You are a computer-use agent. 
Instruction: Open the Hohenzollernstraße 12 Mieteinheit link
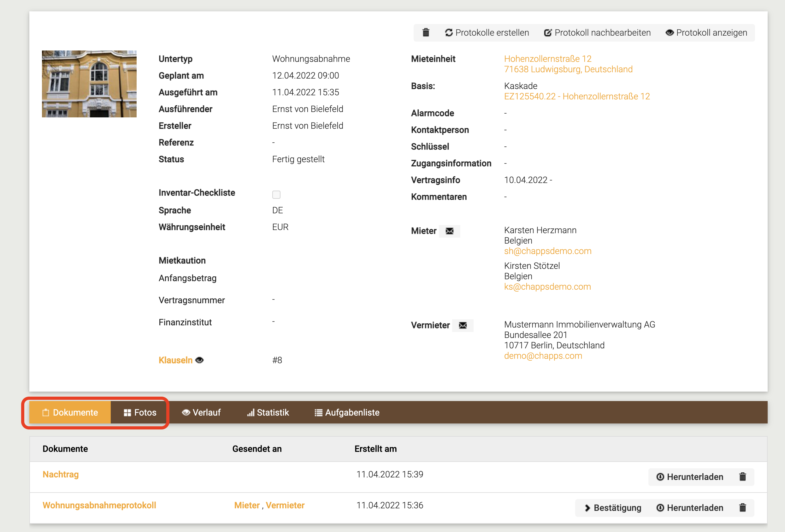[547, 59]
